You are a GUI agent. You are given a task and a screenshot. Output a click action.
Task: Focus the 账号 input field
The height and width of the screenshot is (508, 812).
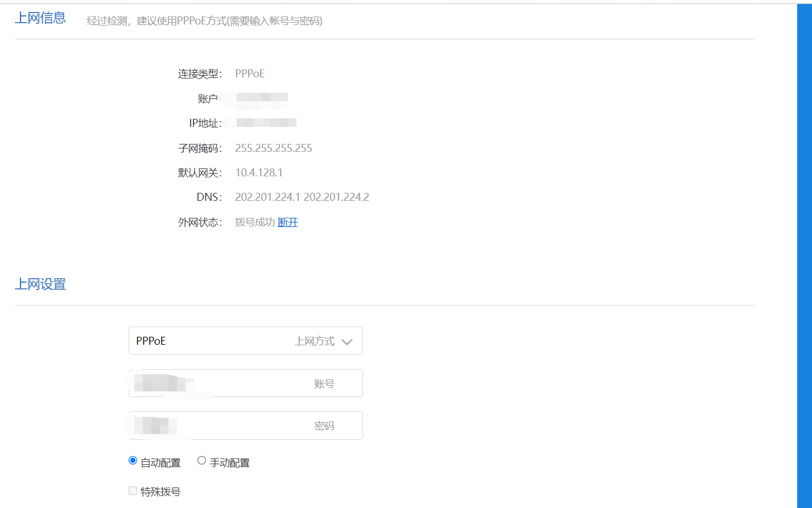click(245, 383)
